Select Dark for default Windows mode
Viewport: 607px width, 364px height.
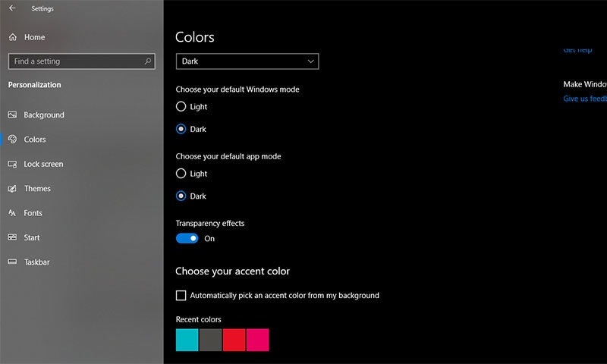tap(181, 129)
